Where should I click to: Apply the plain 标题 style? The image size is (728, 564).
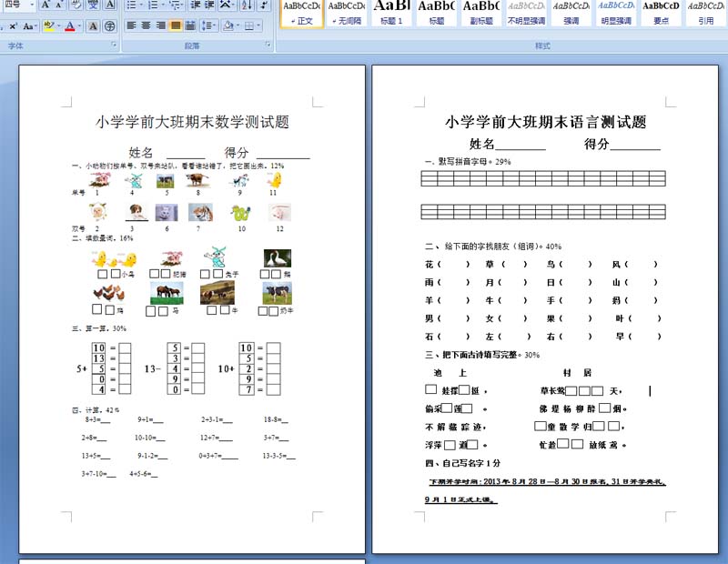pyautogui.click(x=437, y=14)
